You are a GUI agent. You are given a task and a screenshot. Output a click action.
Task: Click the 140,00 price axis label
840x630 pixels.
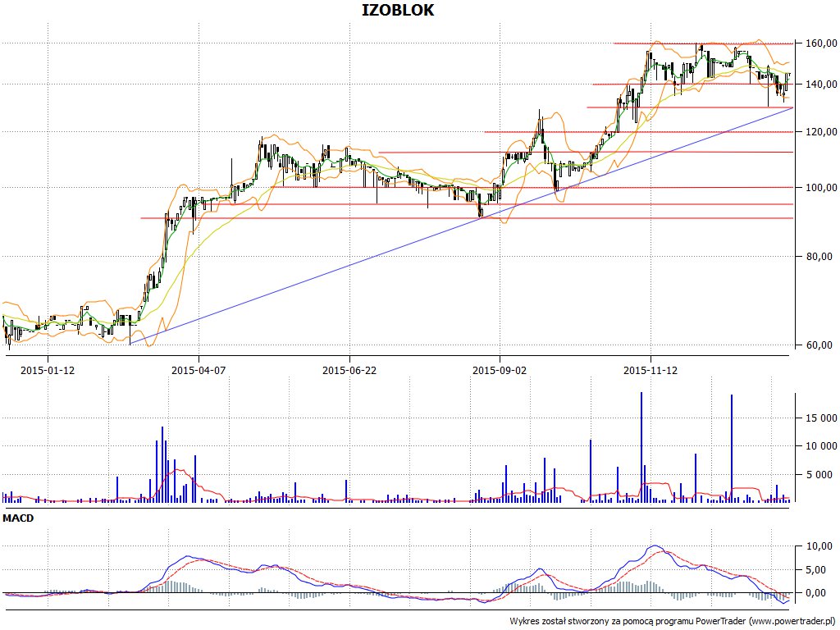(x=821, y=84)
